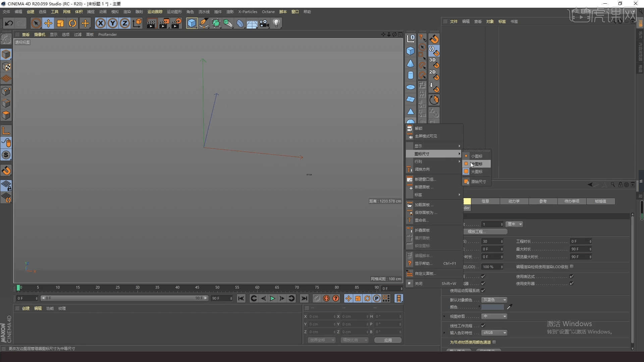Viewport: 644px width, 362px height.
Task: Open the Deformer object icon
Action: pos(240,23)
